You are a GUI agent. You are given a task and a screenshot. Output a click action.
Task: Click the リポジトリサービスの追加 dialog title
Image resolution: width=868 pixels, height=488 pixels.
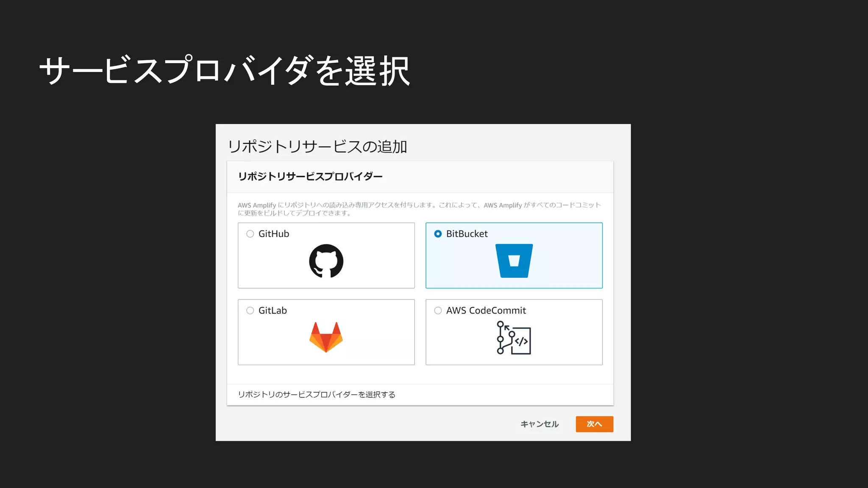tap(317, 147)
